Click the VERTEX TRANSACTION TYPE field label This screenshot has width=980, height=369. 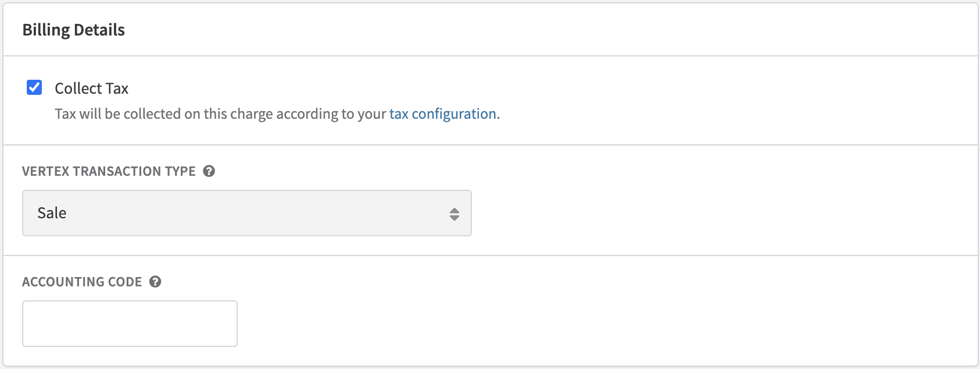[109, 171]
